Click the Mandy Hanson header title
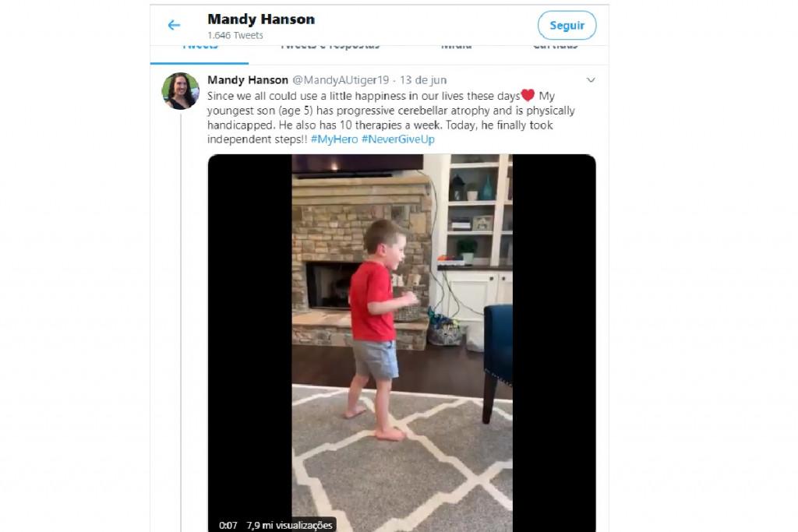 click(x=261, y=19)
